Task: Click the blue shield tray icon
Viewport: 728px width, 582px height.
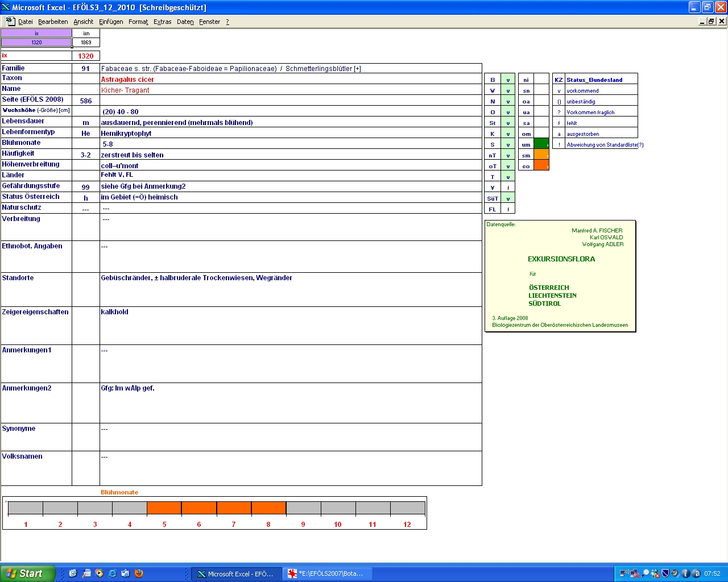Action: pyautogui.click(x=665, y=573)
